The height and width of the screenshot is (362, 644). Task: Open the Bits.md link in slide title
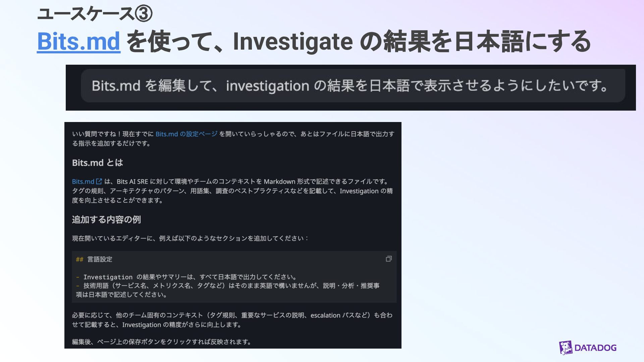click(x=78, y=42)
